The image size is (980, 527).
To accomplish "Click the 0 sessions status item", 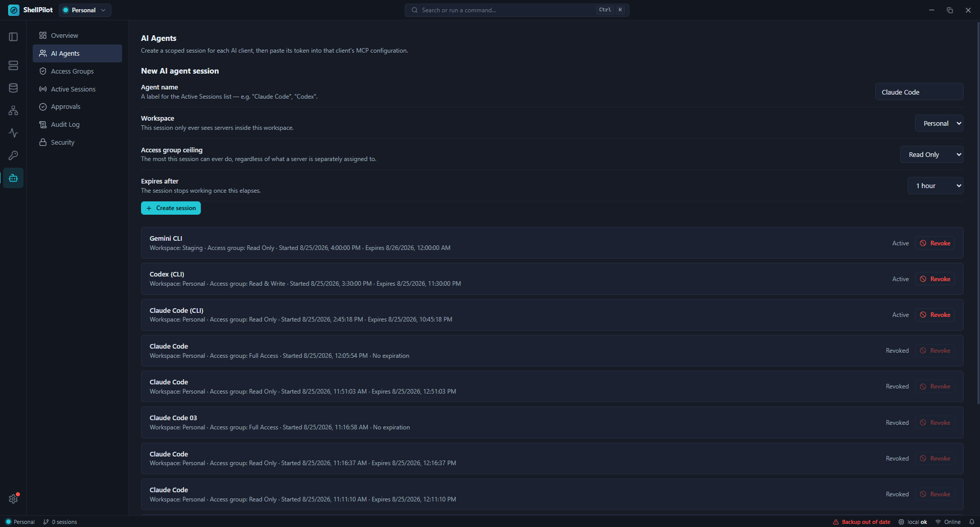I will click(x=60, y=522).
